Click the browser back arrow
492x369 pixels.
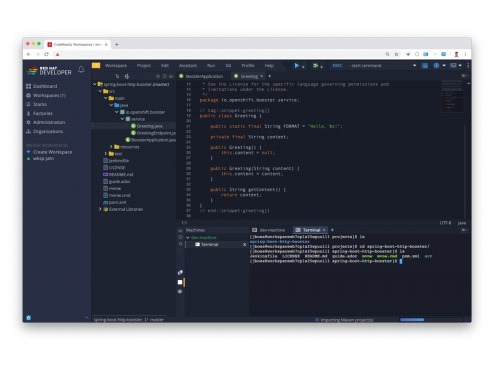click(x=29, y=54)
